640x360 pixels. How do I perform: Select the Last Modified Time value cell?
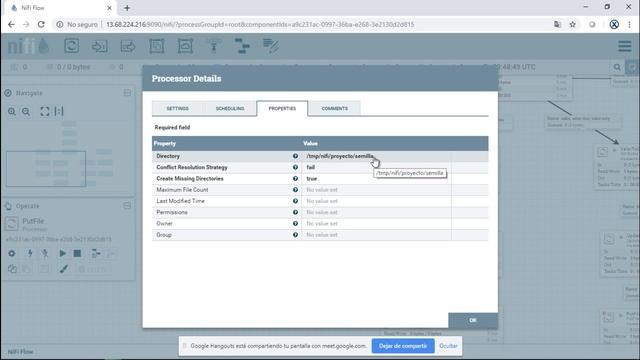pos(376,201)
